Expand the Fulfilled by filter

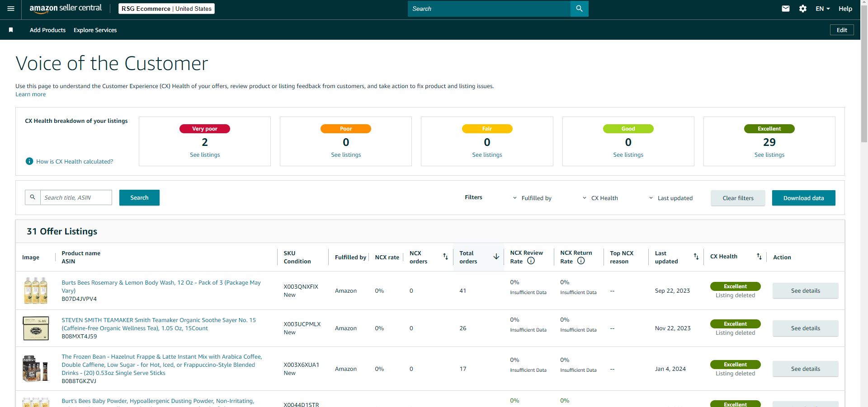[x=532, y=198]
